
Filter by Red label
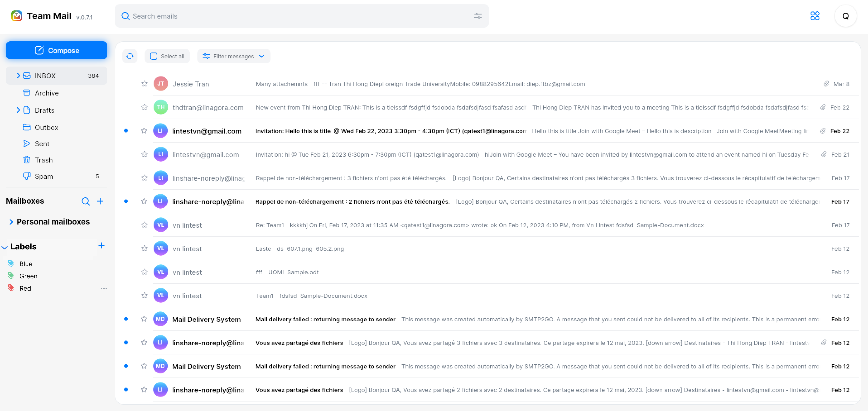(x=25, y=289)
